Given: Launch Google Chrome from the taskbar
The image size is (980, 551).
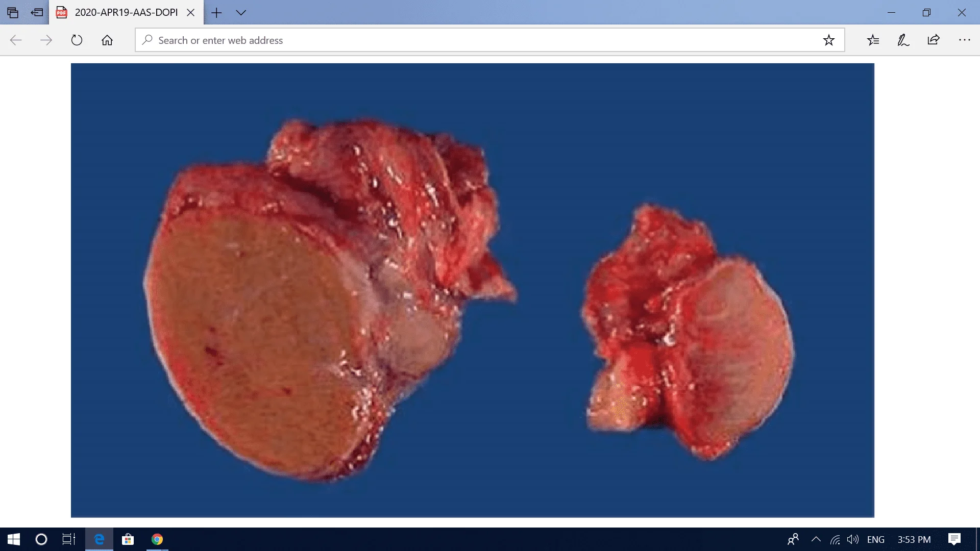Looking at the screenshot, I should coord(157,539).
